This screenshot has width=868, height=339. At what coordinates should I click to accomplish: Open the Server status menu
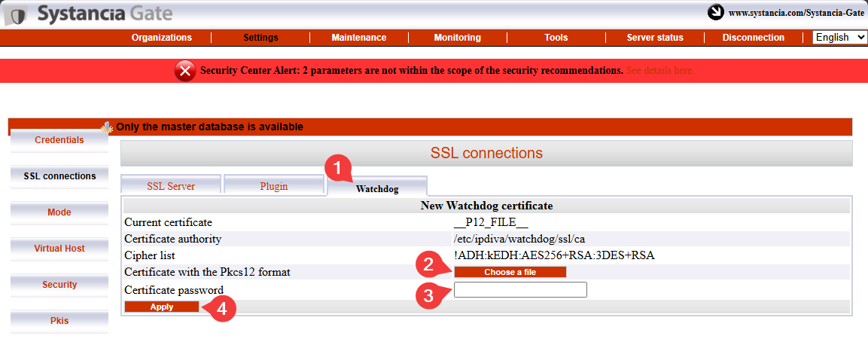point(655,38)
